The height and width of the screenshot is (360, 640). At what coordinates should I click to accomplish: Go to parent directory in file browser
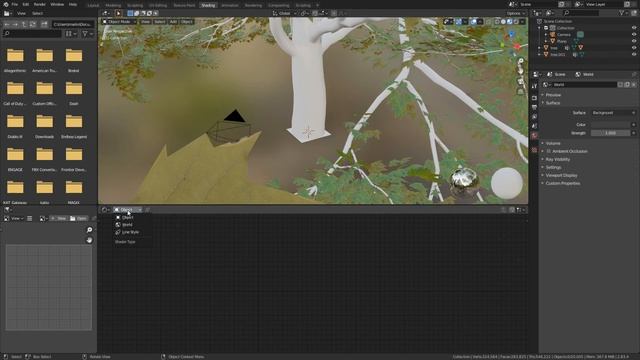pos(24,24)
